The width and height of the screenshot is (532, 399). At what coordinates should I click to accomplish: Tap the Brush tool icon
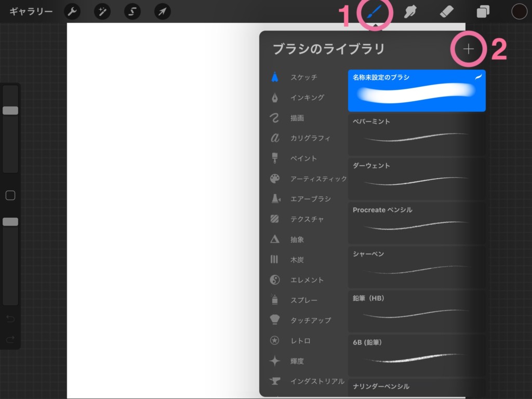click(375, 11)
